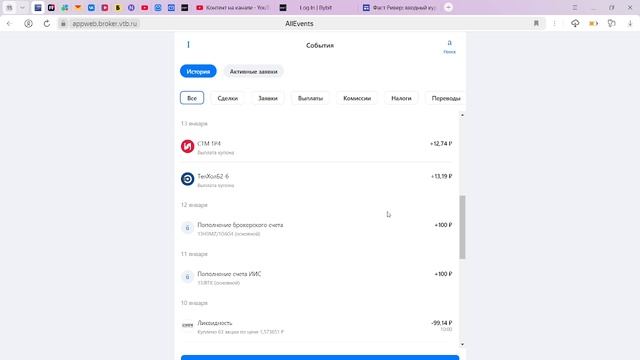Screen dimensions: 640x360
Task: Bookmark this page via the bookmark icon
Action: tap(536, 24)
